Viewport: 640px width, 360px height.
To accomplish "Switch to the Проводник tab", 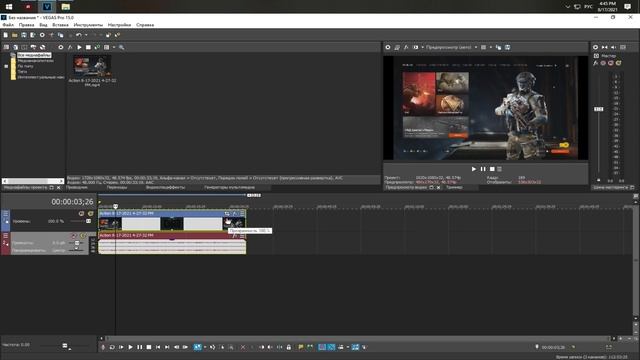I will coord(77,187).
